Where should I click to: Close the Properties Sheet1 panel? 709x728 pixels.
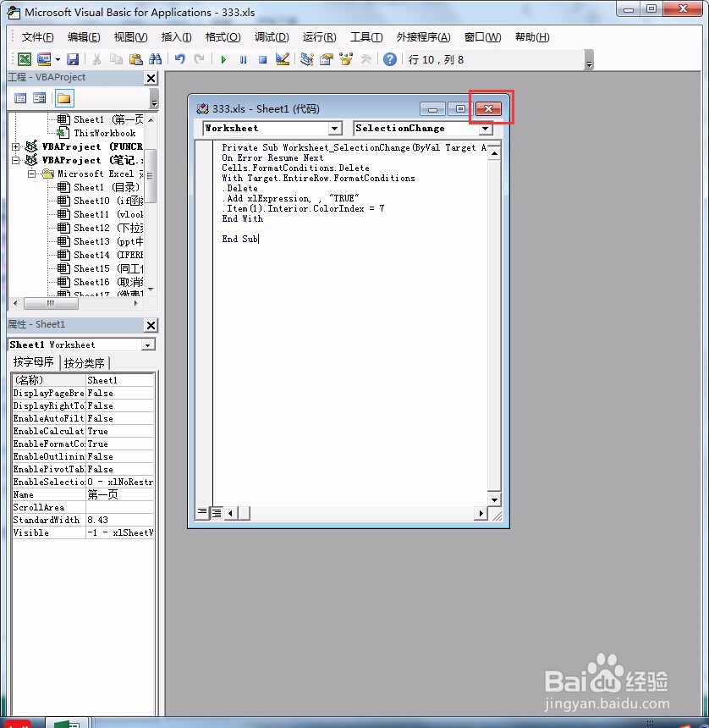pyautogui.click(x=151, y=325)
